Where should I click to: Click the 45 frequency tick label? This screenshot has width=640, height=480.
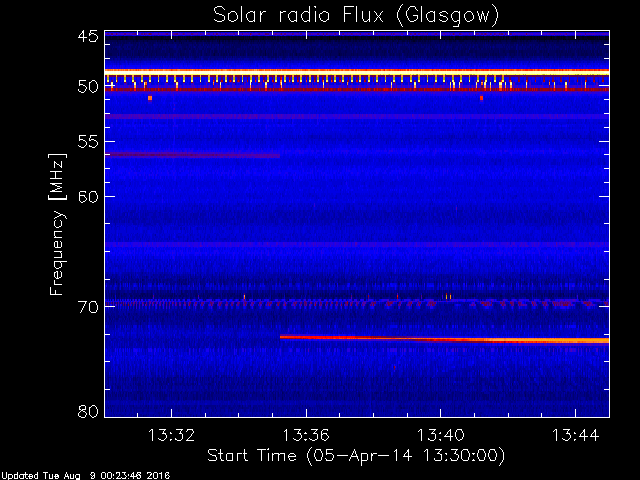point(88,36)
